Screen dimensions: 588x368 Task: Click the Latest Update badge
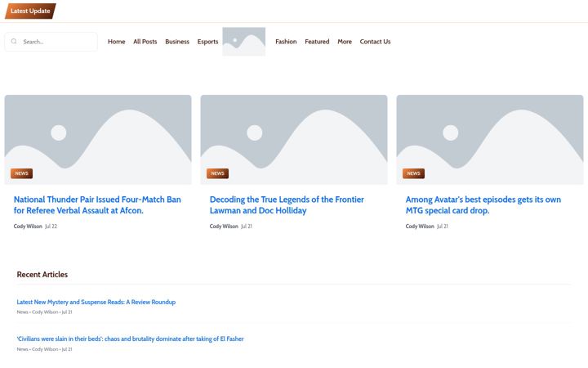30,11
